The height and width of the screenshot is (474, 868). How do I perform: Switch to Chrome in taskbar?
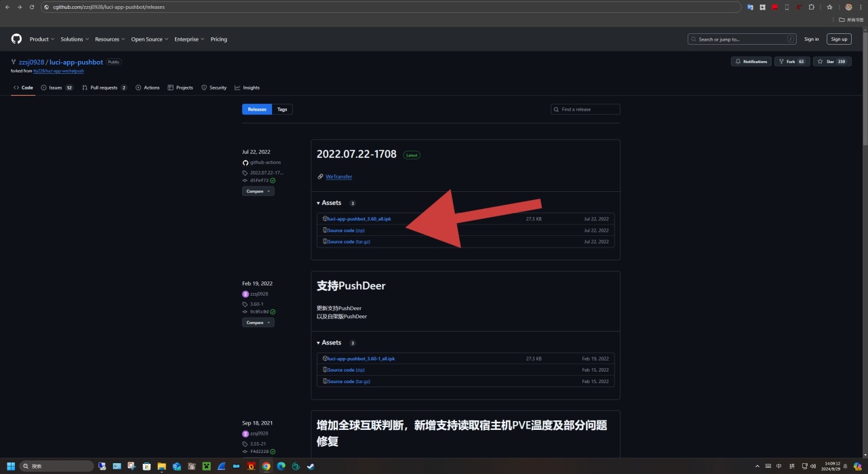(266, 466)
